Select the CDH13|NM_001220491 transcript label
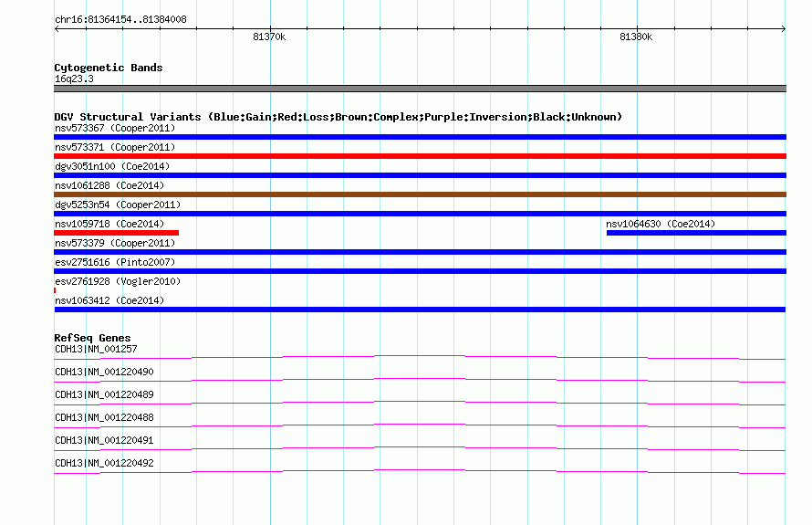 (104, 440)
